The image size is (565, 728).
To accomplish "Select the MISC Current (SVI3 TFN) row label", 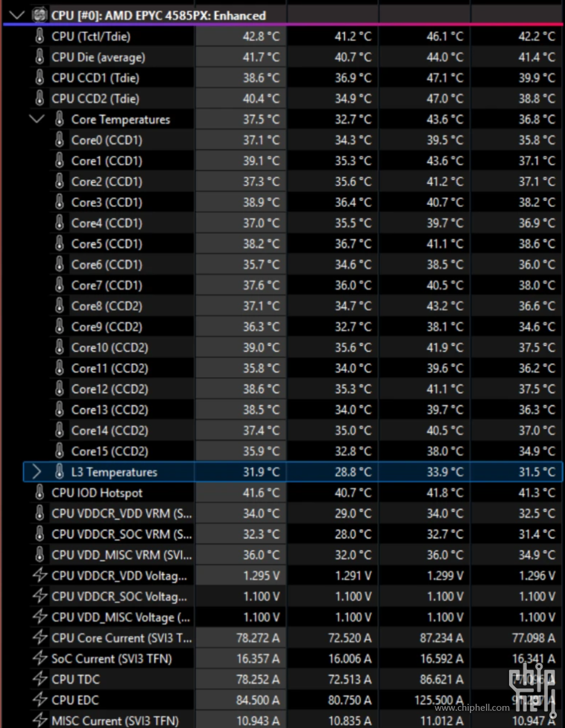I will click(115, 721).
